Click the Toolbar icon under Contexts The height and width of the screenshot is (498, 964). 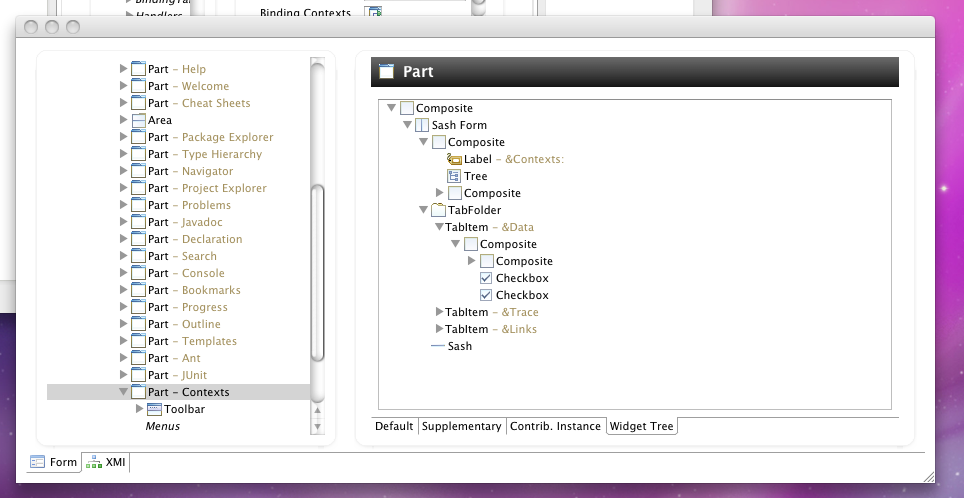(154, 409)
